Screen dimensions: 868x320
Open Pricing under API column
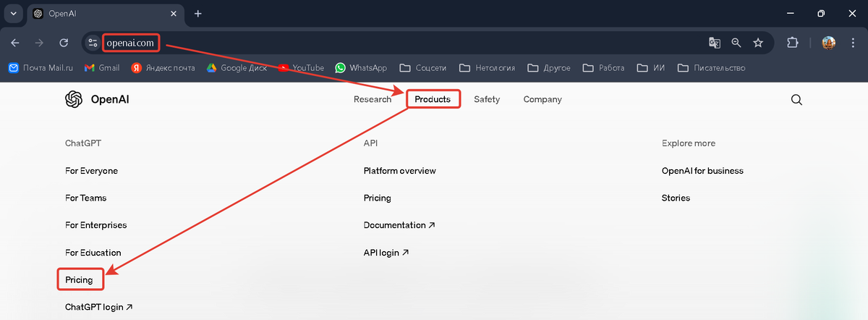click(x=378, y=198)
